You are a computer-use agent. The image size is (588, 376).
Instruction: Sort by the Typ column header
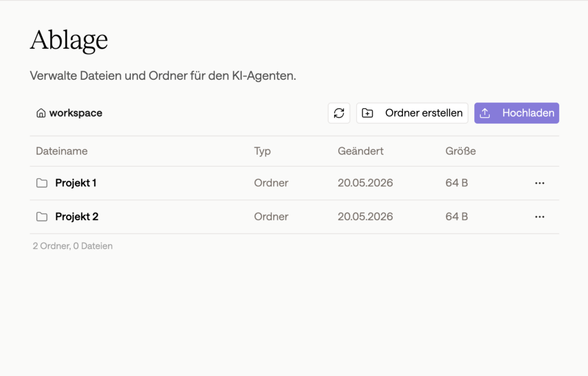[262, 151]
